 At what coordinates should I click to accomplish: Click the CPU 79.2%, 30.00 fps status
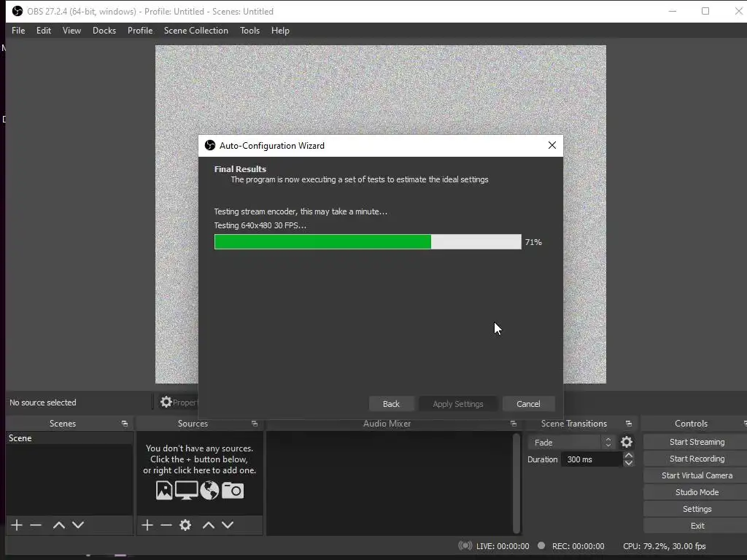[x=664, y=546]
